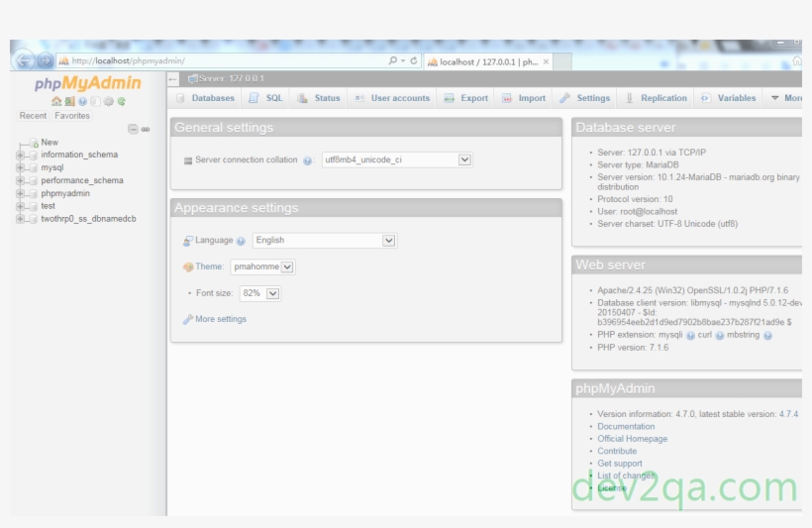Click the refresh icon in address bar
812x528 pixels.
(414, 60)
